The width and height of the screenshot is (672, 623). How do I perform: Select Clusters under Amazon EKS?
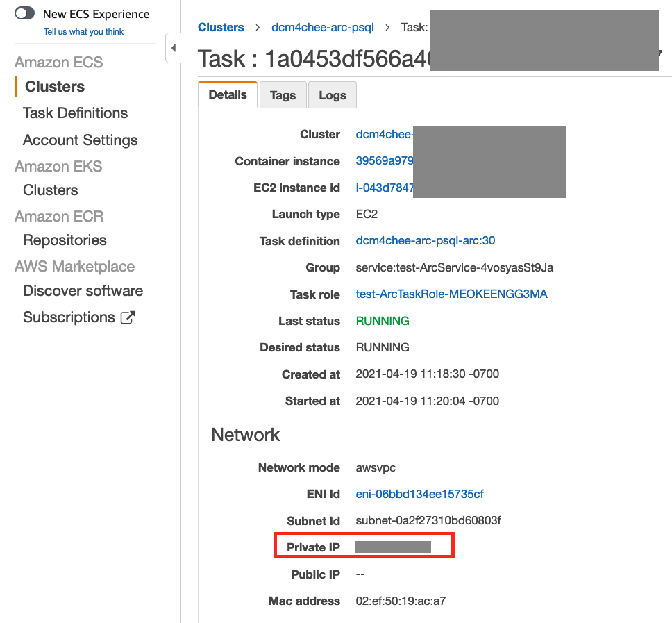(x=51, y=190)
